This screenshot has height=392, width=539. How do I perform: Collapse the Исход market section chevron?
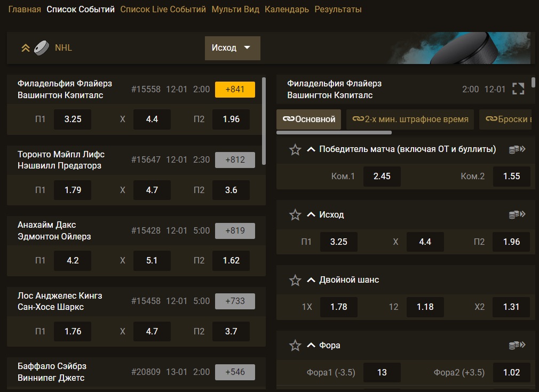(311, 214)
